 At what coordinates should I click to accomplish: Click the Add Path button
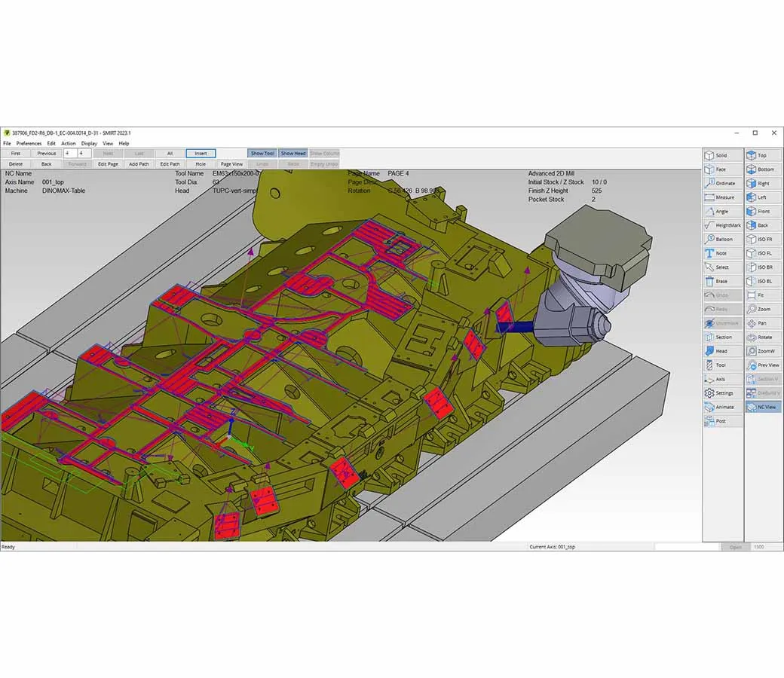coord(139,163)
